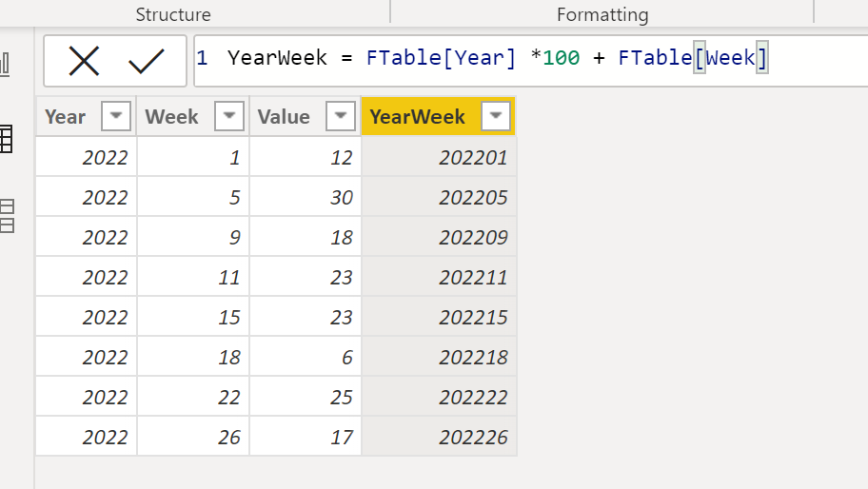The height and width of the screenshot is (489, 868).
Task: Commit the formula with the checkmark icon
Action: 147,61
